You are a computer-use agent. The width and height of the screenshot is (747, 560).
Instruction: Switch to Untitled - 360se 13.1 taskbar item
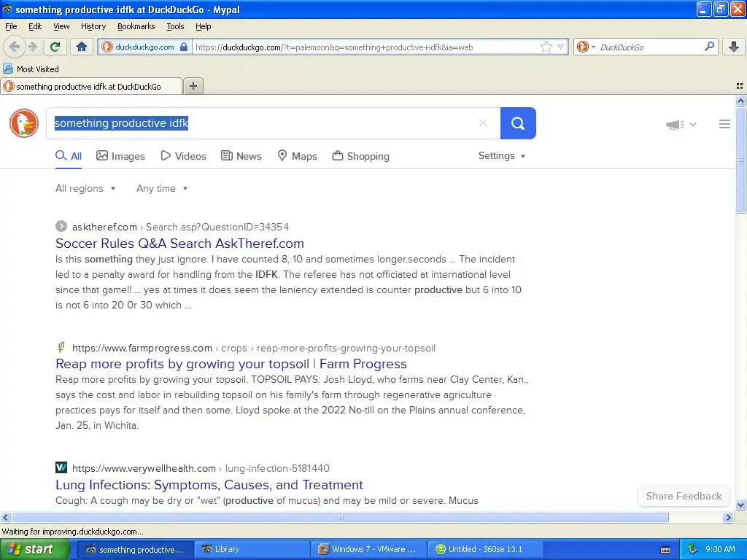485,550
